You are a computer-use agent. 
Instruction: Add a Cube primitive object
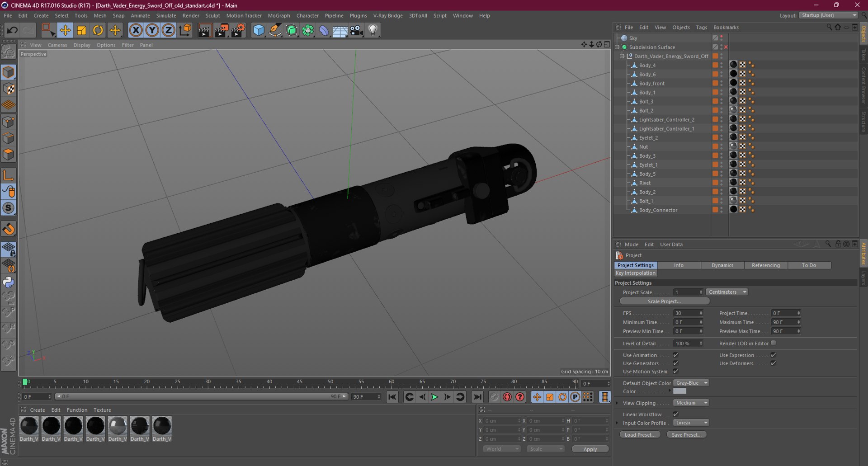259,30
